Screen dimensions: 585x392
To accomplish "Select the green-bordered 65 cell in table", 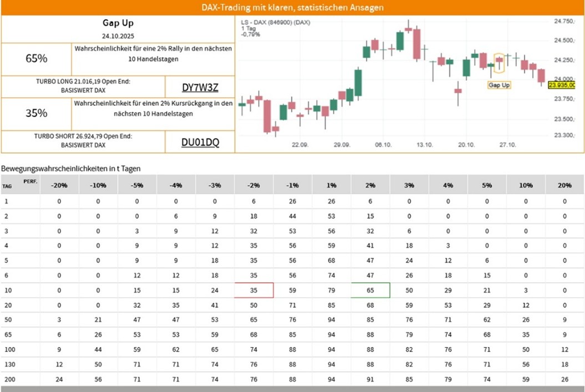I will (x=370, y=290).
